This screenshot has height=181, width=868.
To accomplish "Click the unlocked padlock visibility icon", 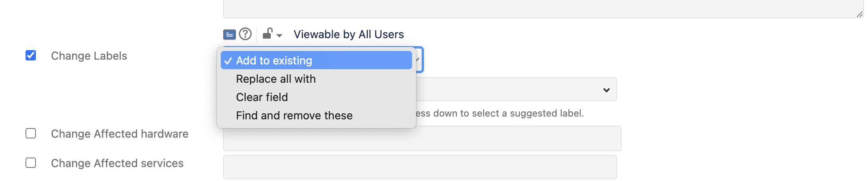I will click(267, 34).
